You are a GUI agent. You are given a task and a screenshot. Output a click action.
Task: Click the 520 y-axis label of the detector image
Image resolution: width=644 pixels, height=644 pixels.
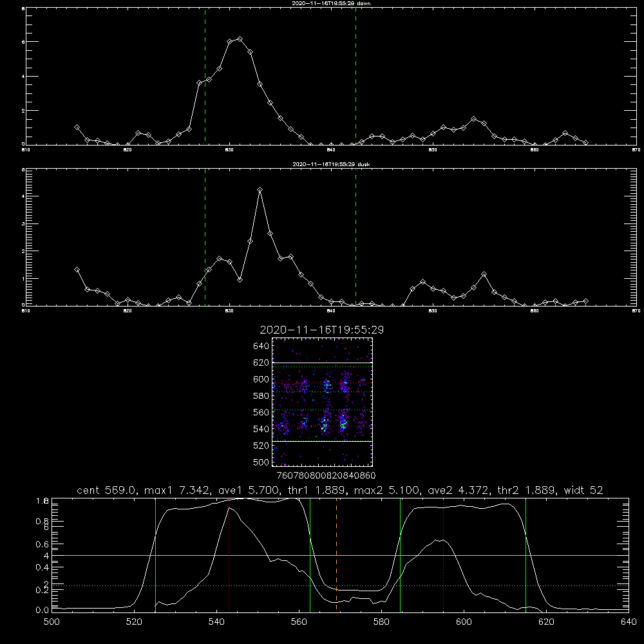[x=261, y=446]
